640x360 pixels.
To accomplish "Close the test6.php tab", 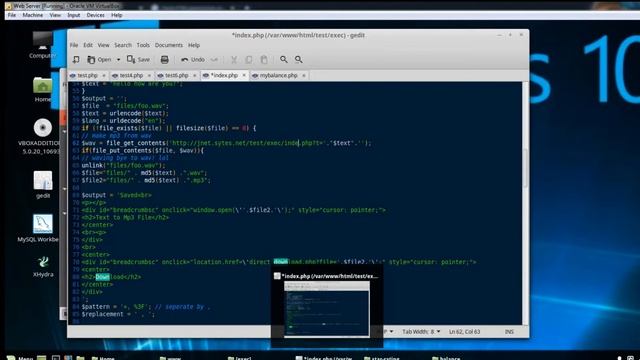I will pos(194,76).
